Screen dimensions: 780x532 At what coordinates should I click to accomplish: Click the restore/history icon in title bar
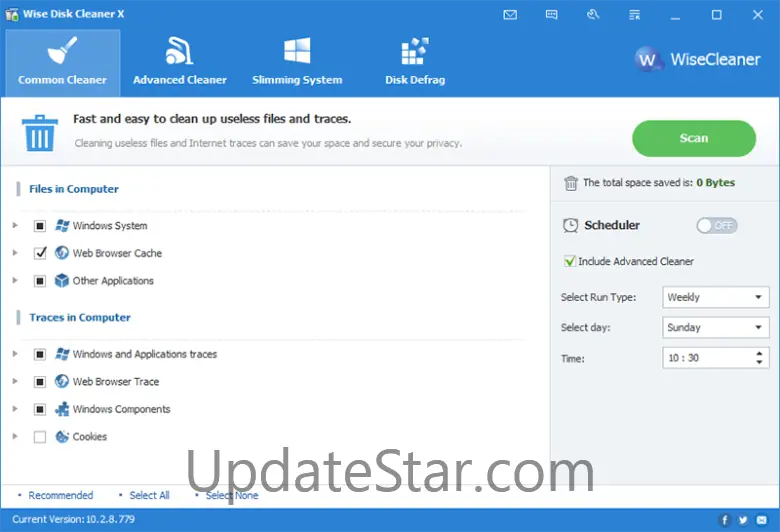592,15
